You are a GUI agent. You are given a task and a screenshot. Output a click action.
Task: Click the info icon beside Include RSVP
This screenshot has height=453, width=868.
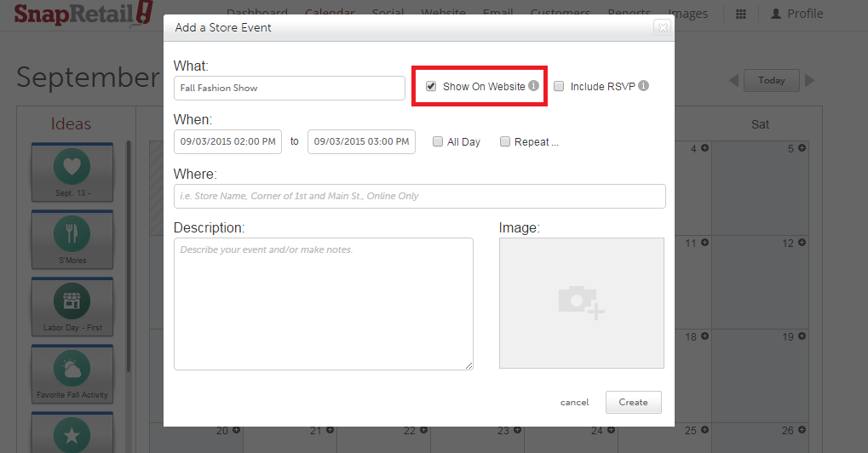pos(644,86)
